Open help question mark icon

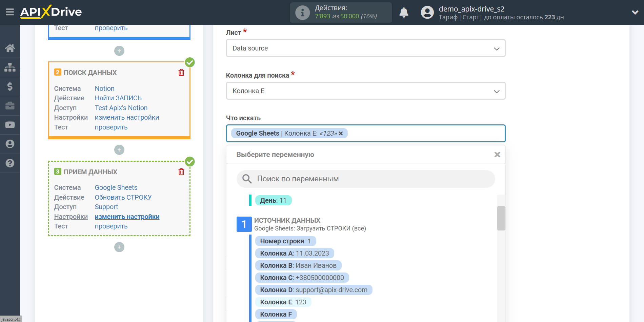click(x=10, y=163)
